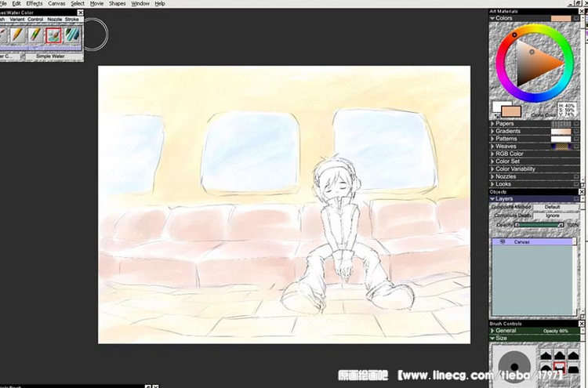
Task: Expand the RGB Color section
Action: pyautogui.click(x=492, y=154)
